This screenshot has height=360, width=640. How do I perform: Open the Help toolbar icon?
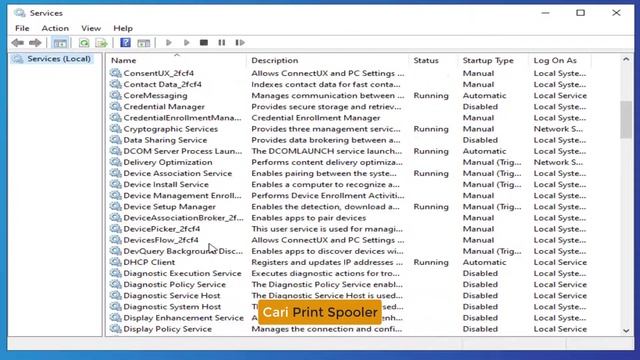point(125,42)
